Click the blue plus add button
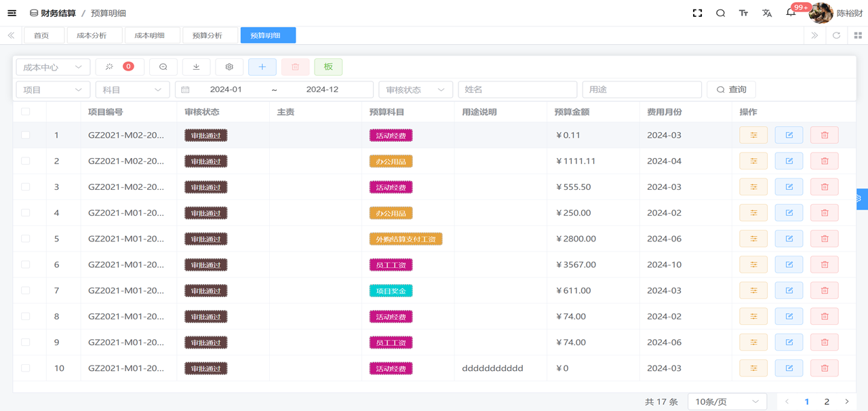Image resolution: width=868 pixels, height=411 pixels. [262, 67]
